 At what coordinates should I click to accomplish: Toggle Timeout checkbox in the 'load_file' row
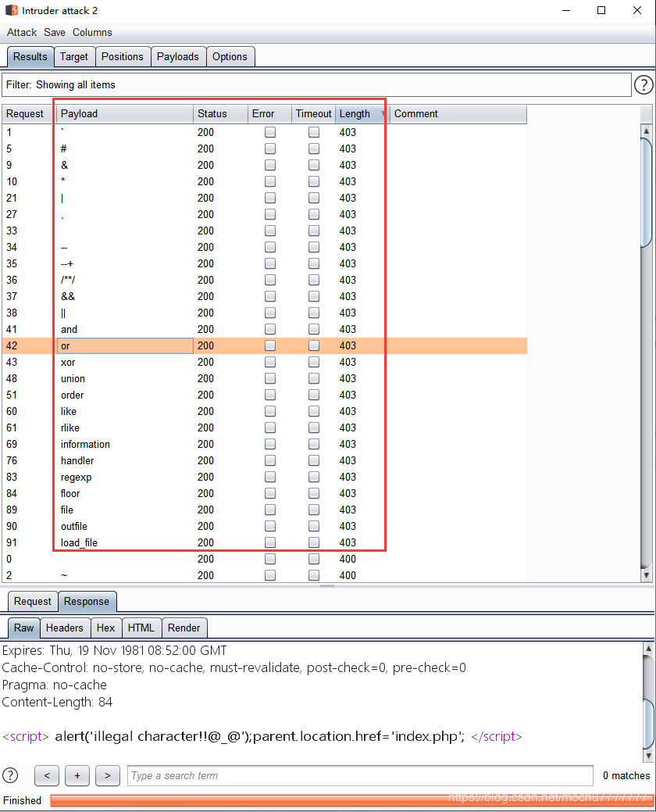click(x=314, y=542)
